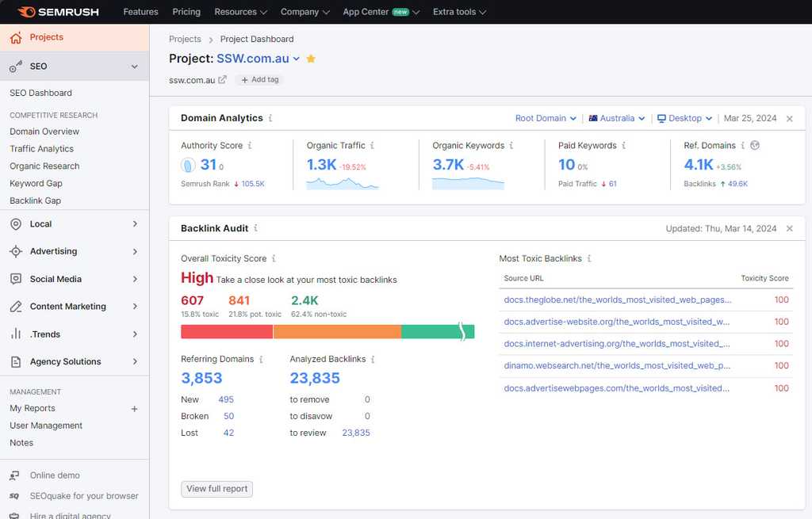
Task: Click the View full report button
Action: (216, 489)
